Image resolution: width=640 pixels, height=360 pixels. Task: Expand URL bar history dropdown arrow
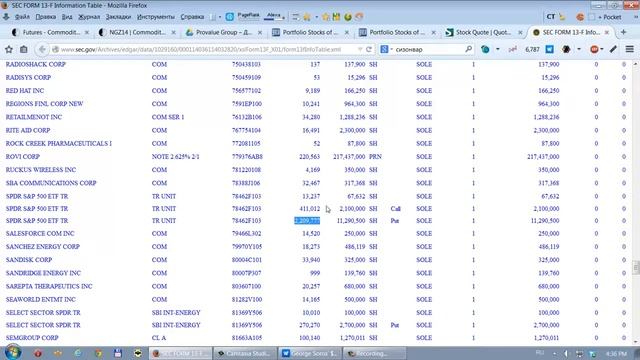click(360, 49)
